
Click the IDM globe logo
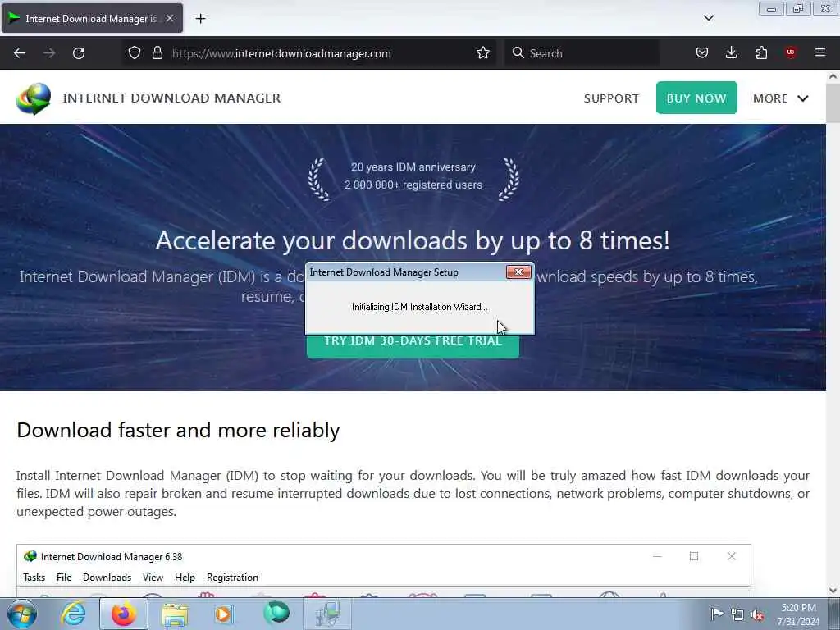(33, 98)
